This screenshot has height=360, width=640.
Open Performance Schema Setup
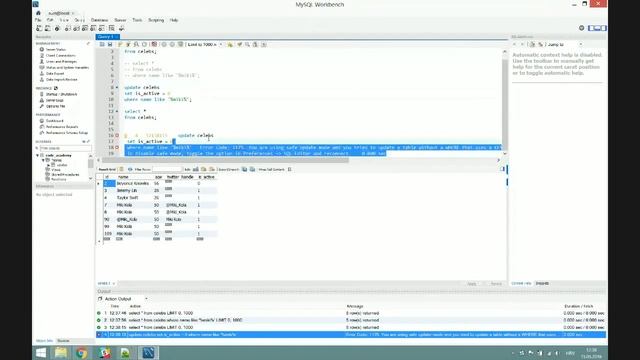[x=67, y=133]
